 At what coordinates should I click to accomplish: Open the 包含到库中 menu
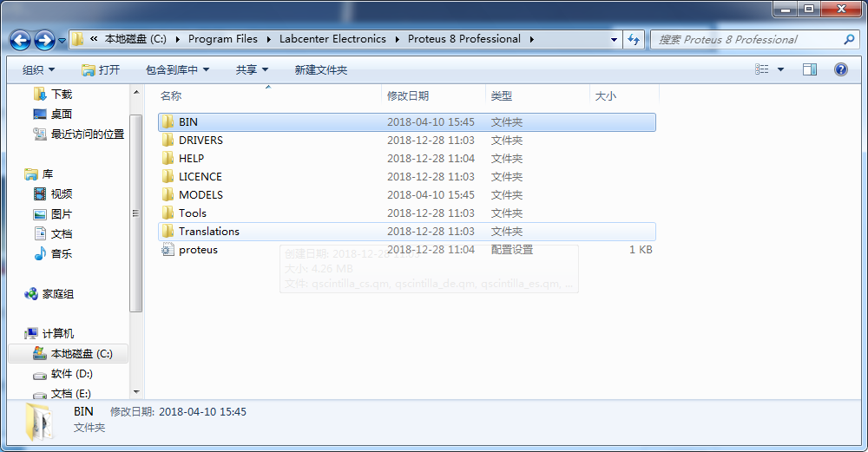tap(177, 69)
